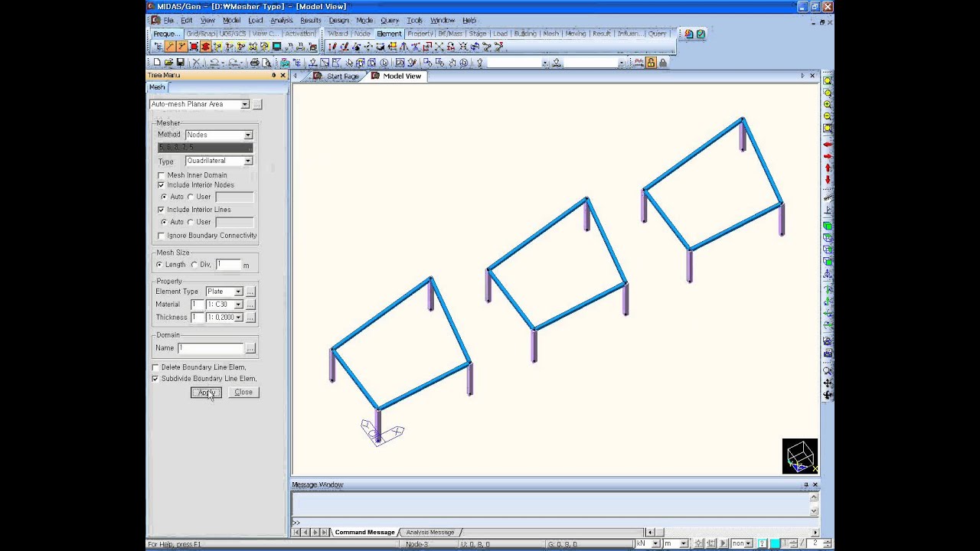980x551 pixels.
Task: Open the m length unit dropdown
Action: pyautogui.click(x=684, y=543)
